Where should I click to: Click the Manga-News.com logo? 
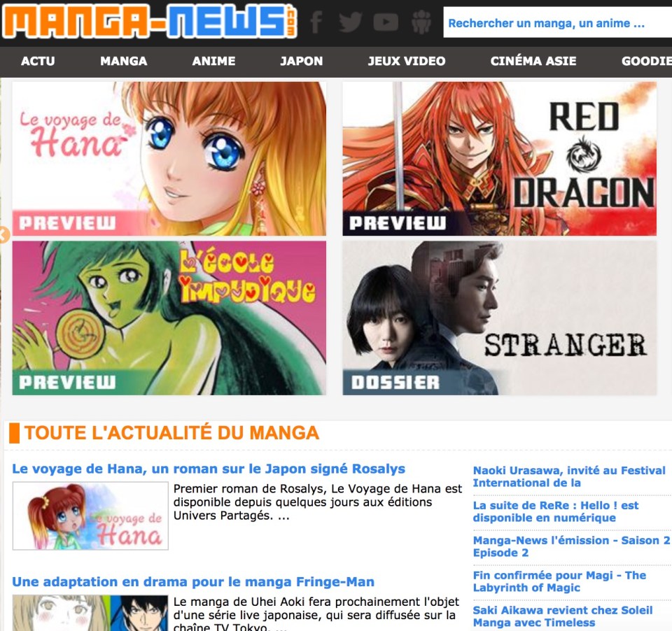[x=149, y=22]
